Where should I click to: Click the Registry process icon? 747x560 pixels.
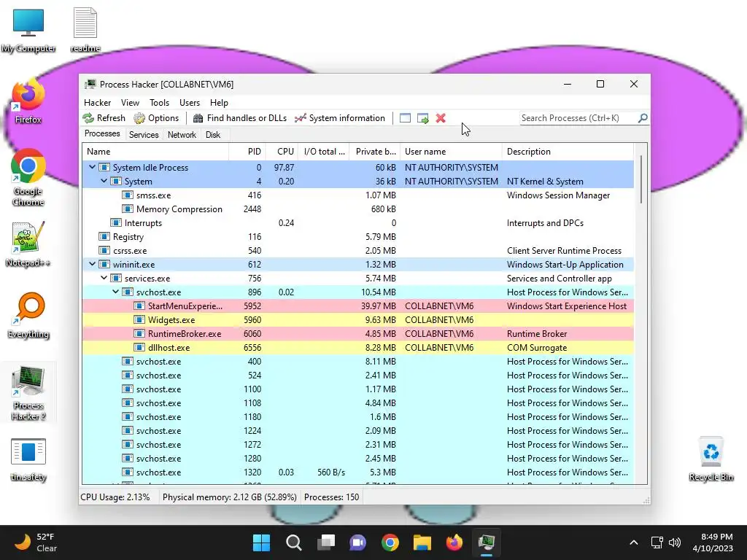(104, 237)
